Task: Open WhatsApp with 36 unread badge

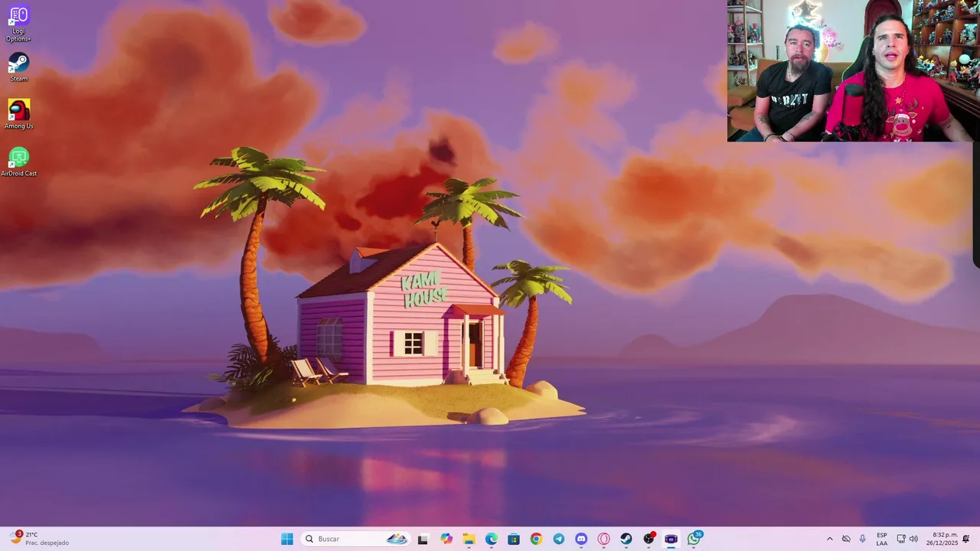Action: [x=694, y=539]
